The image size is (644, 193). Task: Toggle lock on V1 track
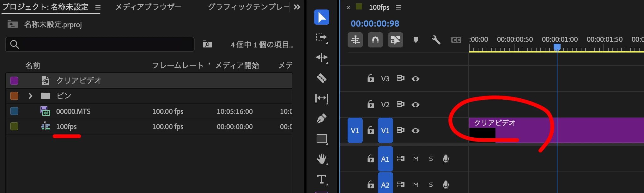click(371, 130)
